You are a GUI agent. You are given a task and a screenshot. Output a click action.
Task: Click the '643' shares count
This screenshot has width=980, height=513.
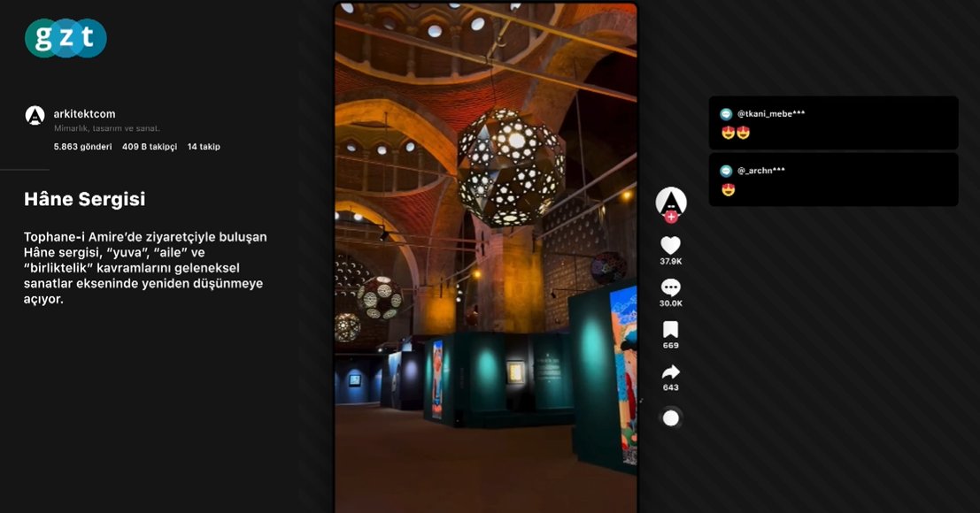(671, 387)
